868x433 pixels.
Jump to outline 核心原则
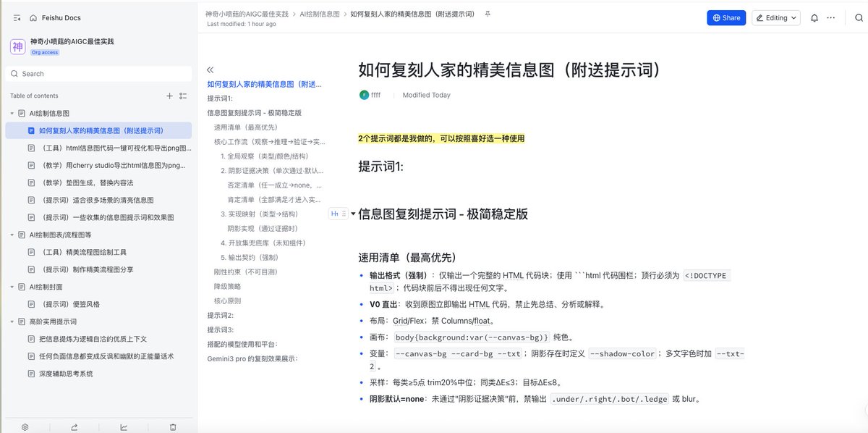click(x=227, y=301)
